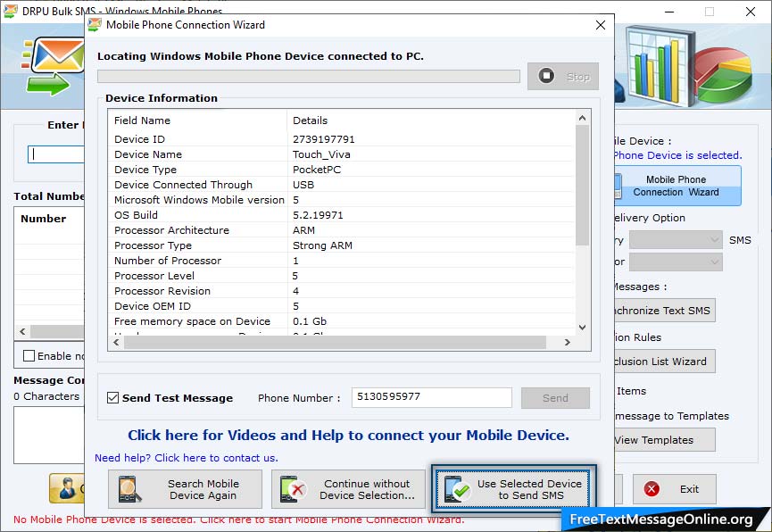The image size is (772, 532).
Task: Click device info horizontal scroll left arrow
Action: [117, 342]
